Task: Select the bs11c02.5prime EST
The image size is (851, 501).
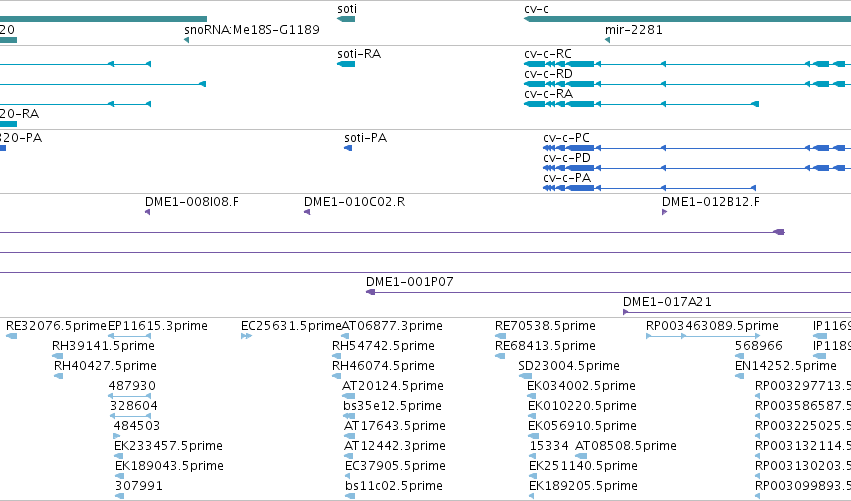Action: [350, 497]
